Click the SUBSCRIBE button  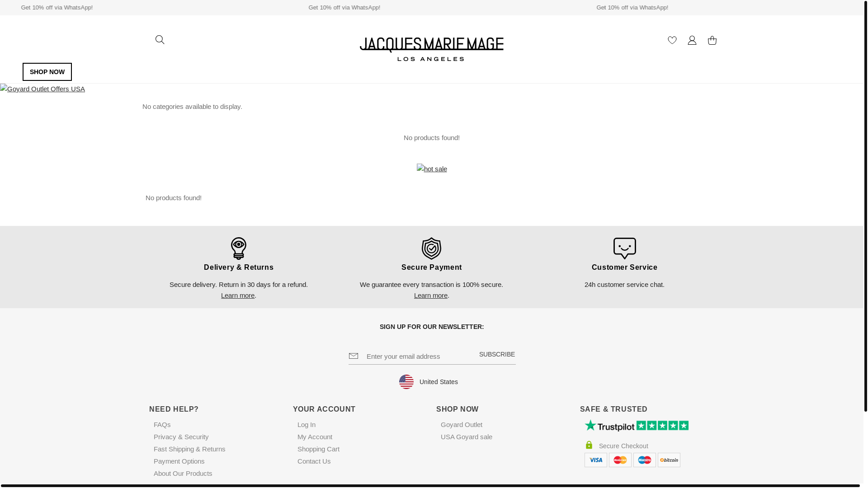[x=497, y=354]
